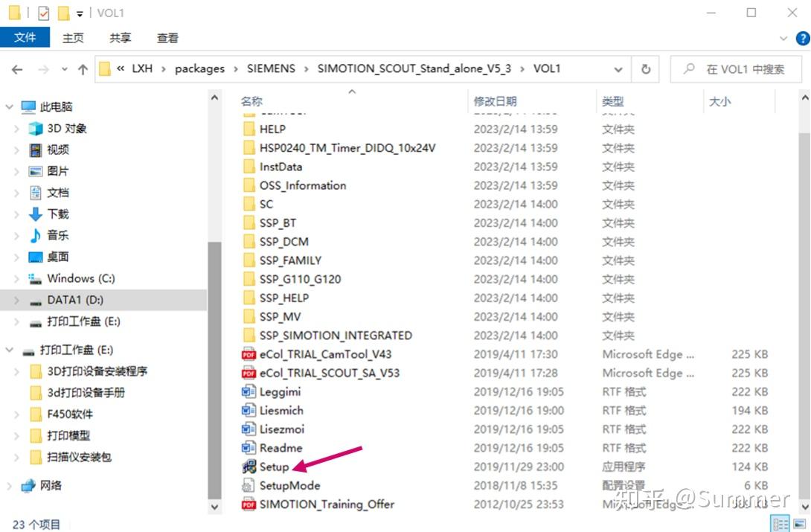The image size is (811, 532).
Task: Click the back navigation arrow
Action: [x=16, y=68]
